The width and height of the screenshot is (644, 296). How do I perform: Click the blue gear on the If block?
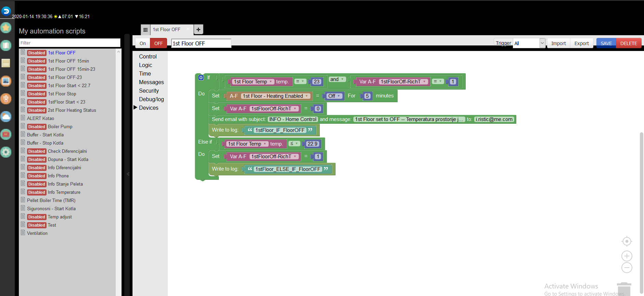tap(201, 78)
